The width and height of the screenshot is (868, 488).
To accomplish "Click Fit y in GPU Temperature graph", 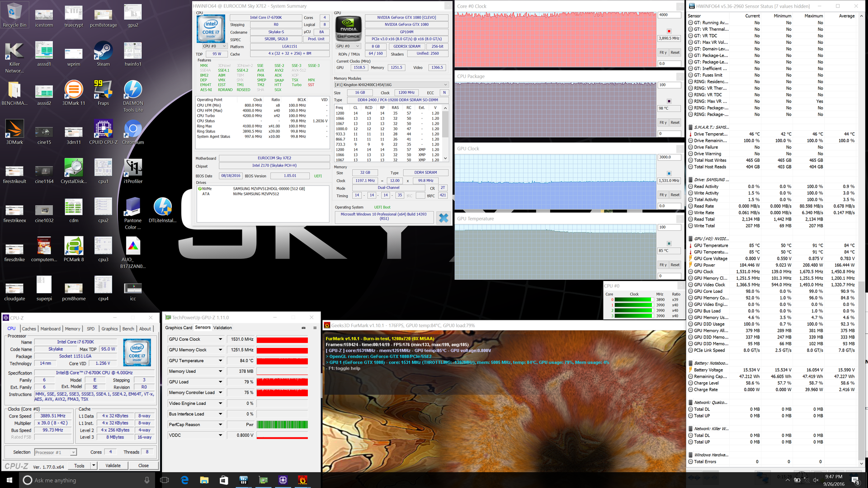I will (x=663, y=265).
